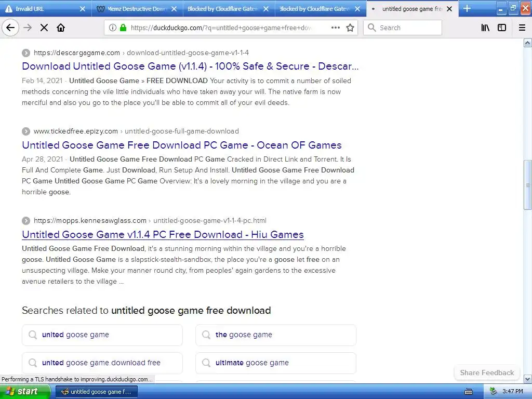Click the 'Apr 28, 2021' result date
Image resolution: width=532 pixels, height=399 pixels.
(43, 159)
